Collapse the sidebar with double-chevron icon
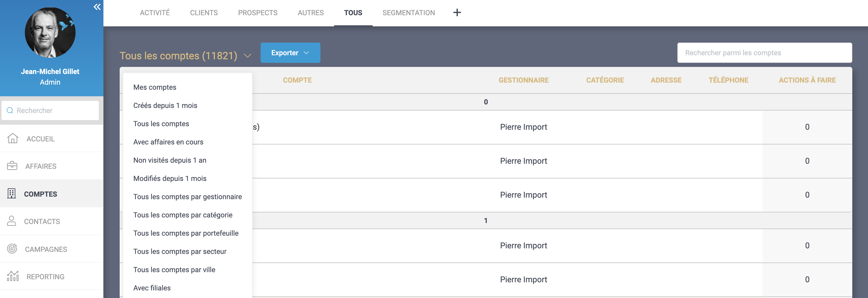Screen dimensions: 868x298 tap(97, 7)
